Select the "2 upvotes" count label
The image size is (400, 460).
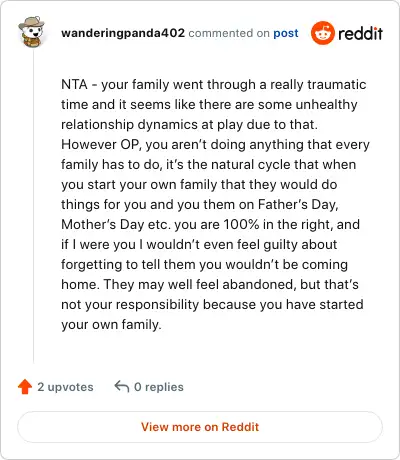pyautogui.click(x=65, y=387)
